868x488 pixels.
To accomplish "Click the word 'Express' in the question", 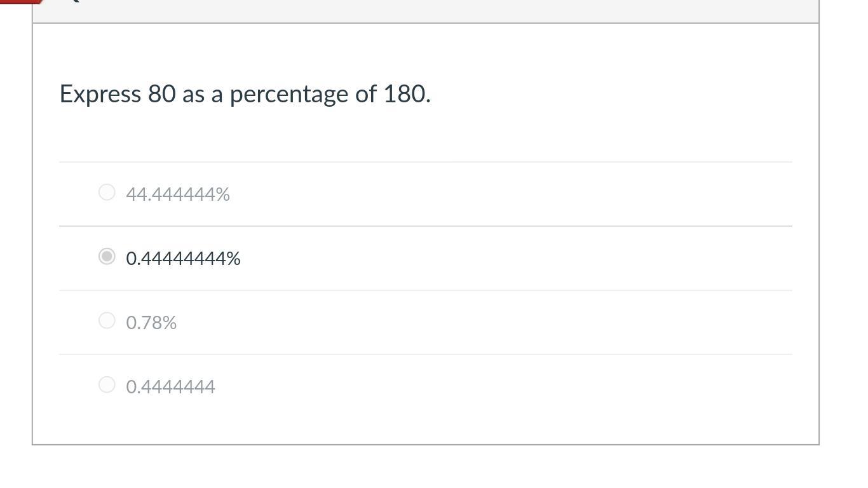I will point(100,94).
